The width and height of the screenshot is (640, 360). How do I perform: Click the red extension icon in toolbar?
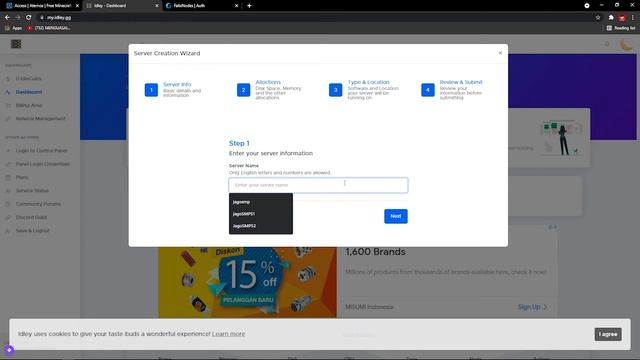(x=622, y=18)
